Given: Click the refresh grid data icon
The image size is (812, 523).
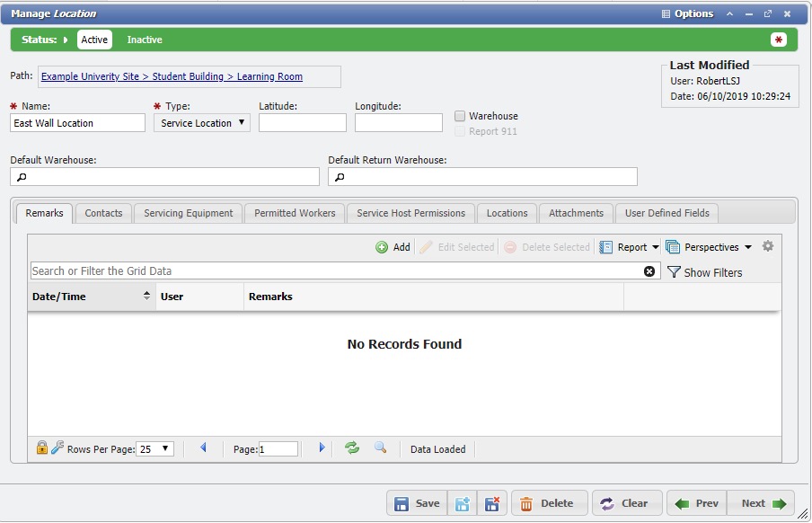Looking at the screenshot, I should (352, 448).
